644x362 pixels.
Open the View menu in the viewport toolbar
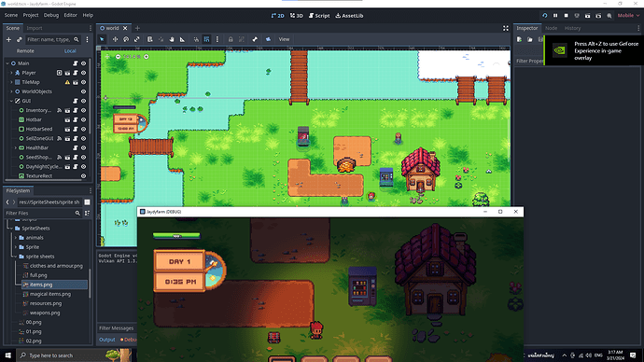coord(285,39)
